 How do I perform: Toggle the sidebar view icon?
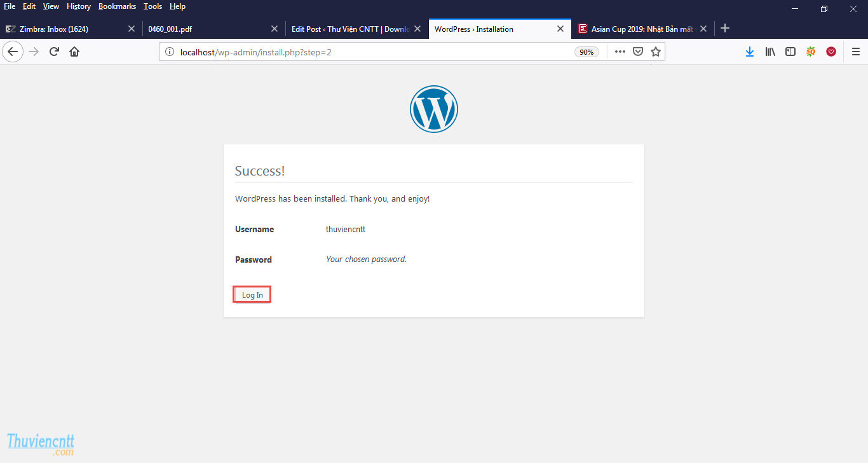tap(790, 52)
